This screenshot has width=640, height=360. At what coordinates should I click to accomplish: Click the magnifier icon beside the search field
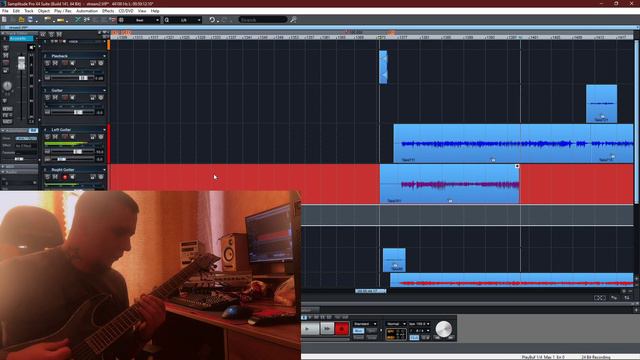coord(293,20)
